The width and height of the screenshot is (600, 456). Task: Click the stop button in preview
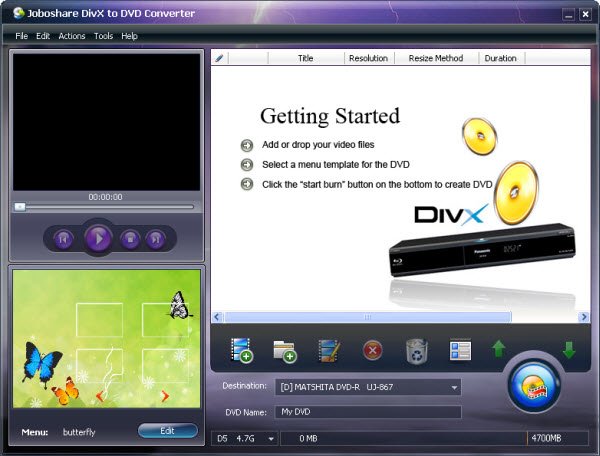(x=130, y=239)
